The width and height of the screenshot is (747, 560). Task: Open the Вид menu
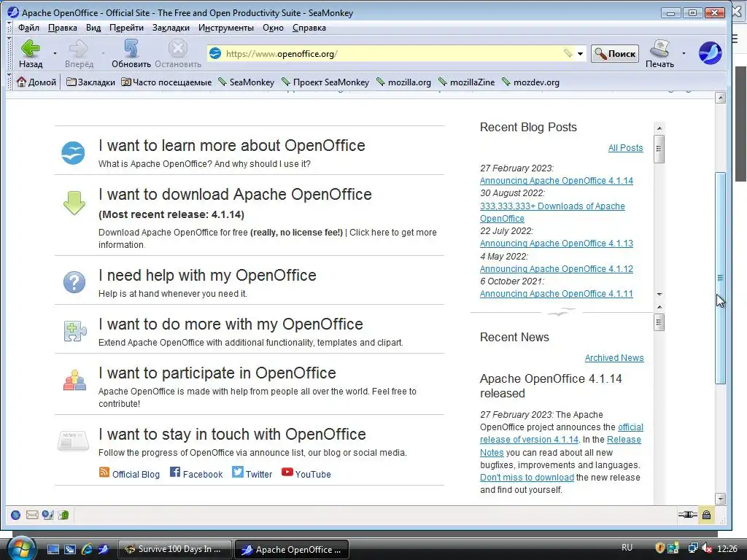click(x=93, y=28)
